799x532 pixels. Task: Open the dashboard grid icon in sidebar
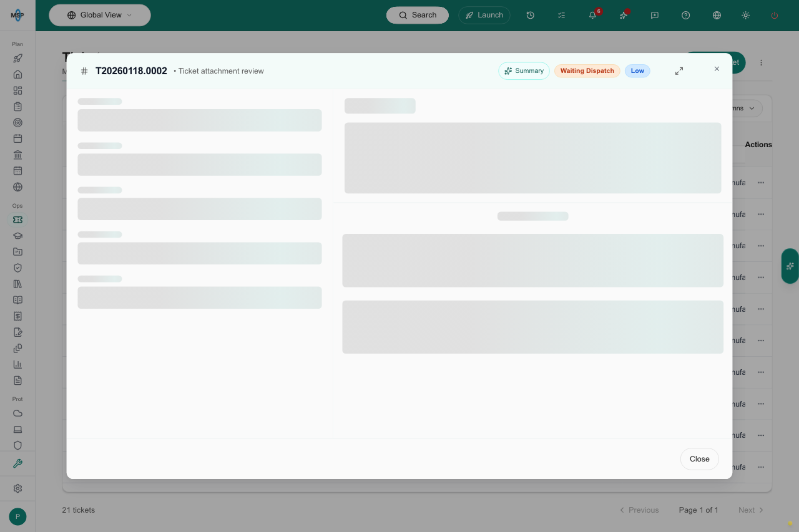tap(17, 90)
